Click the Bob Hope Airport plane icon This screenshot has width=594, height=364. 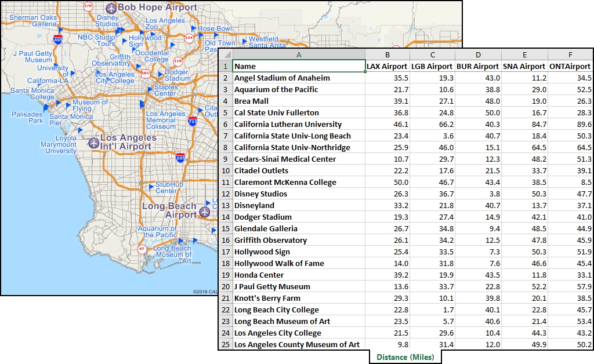[111, 8]
